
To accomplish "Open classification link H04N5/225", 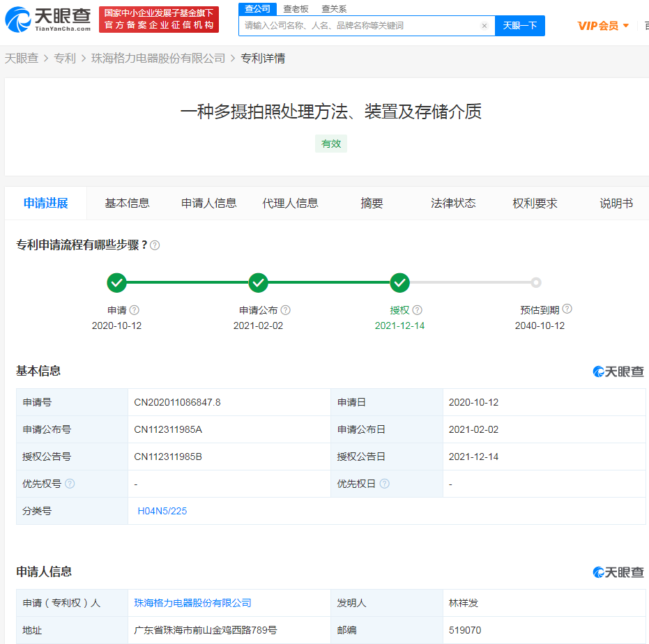I will [162, 511].
